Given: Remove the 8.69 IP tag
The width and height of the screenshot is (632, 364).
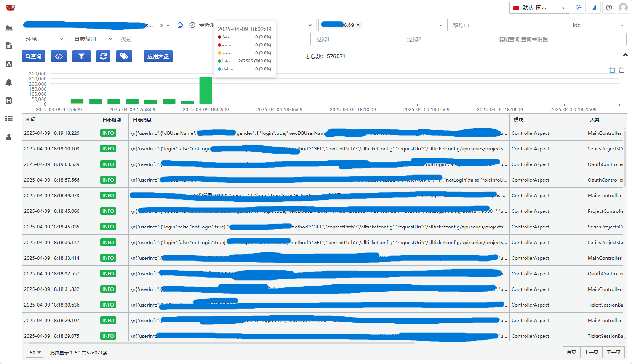Looking at the screenshot, I should [x=358, y=25].
